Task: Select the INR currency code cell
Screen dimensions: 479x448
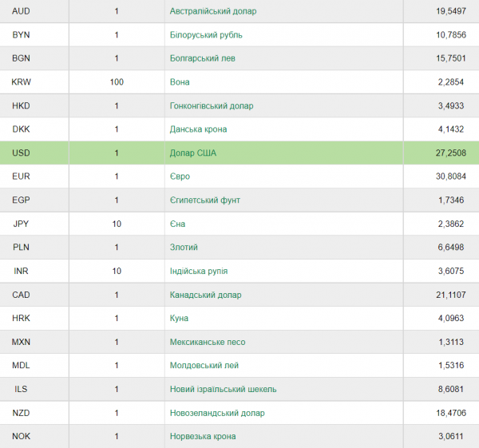Action: (x=34, y=271)
